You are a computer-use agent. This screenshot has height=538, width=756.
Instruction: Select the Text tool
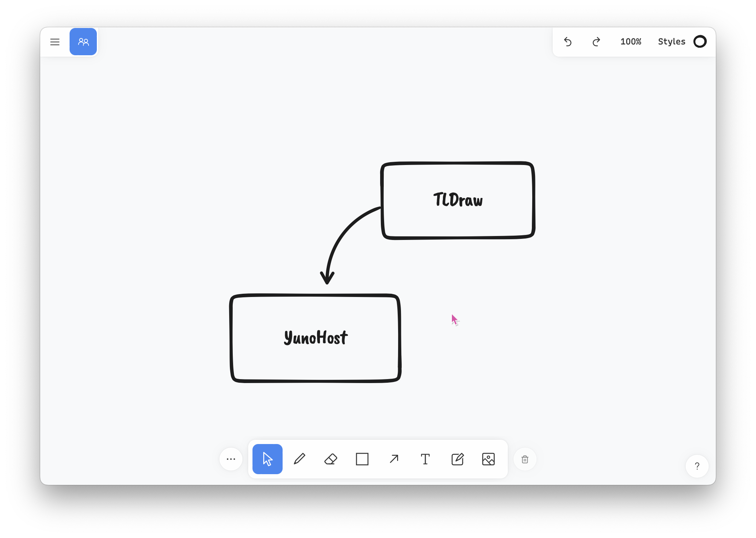pos(425,459)
